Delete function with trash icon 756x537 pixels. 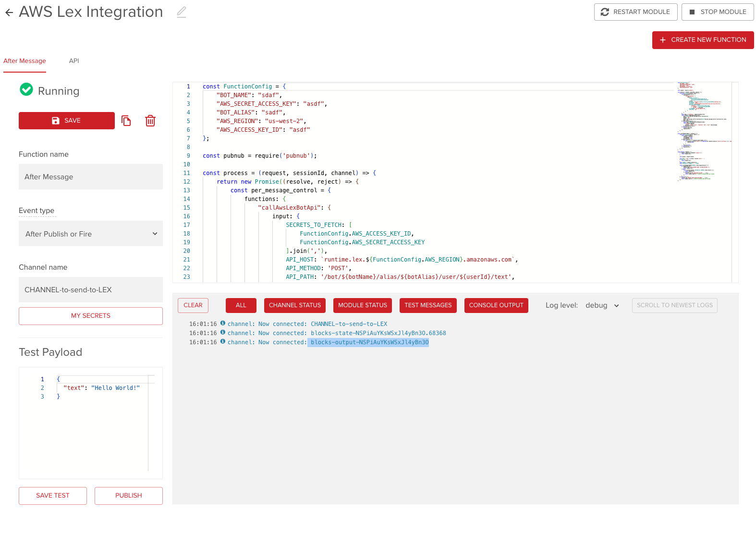click(x=150, y=121)
